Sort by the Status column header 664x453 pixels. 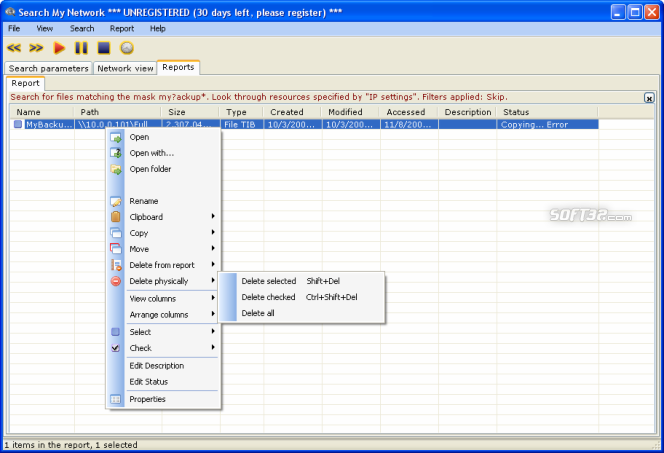click(548, 112)
